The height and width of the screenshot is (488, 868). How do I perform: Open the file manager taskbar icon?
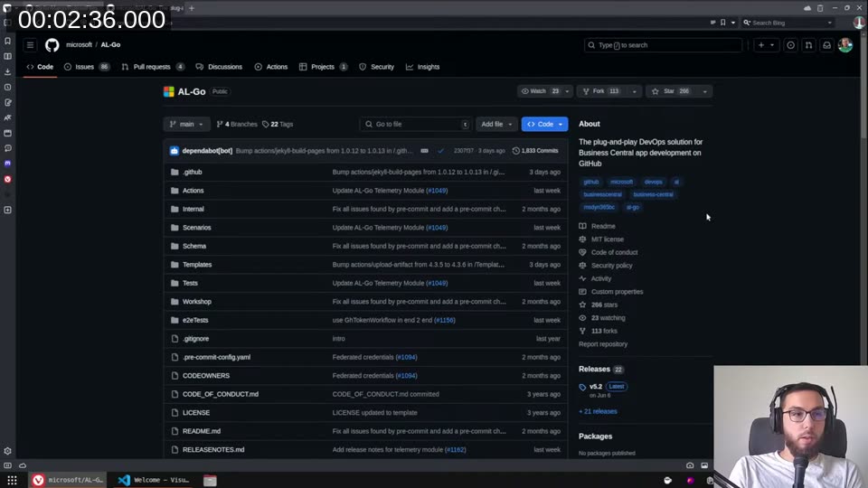click(x=210, y=480)
